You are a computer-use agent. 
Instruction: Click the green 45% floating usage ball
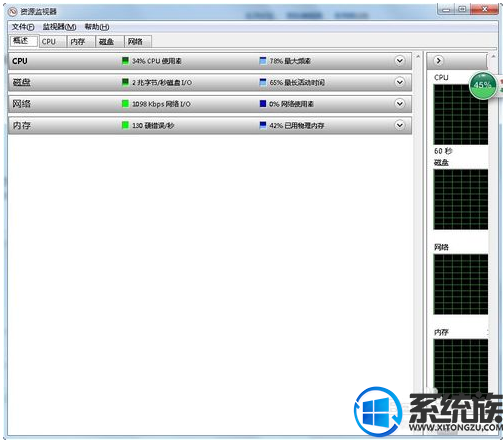483,85
